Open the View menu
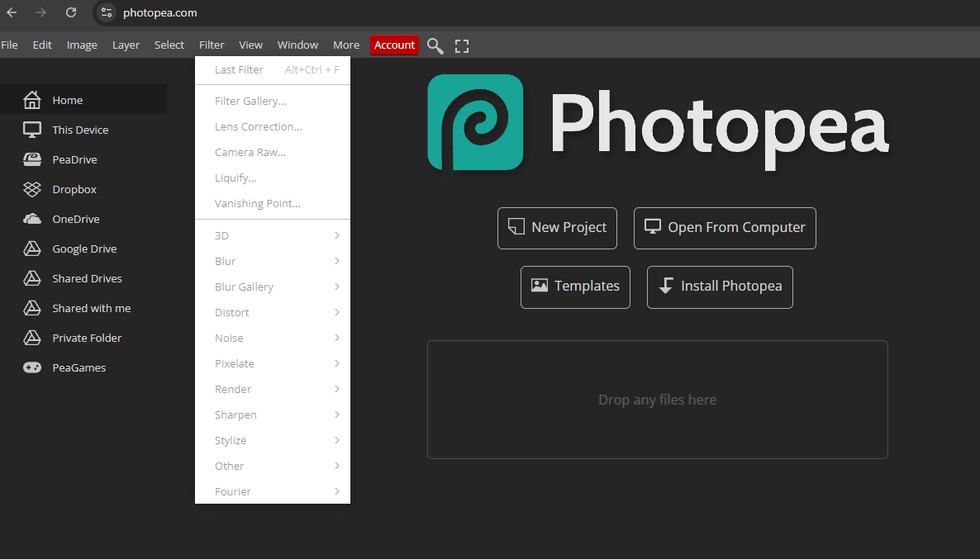 (250, 45)
